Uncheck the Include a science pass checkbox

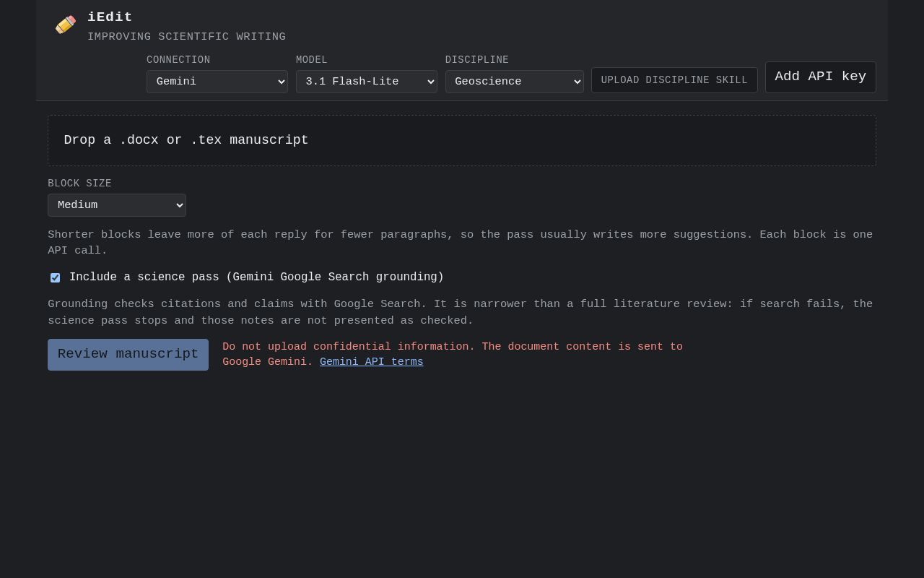pyautogui.click(x=55, y=277)
